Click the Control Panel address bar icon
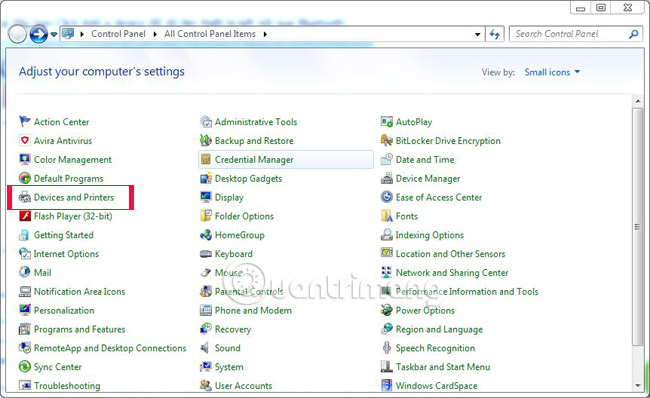The height and width of the screenshot is (398, 650). pyautogui.click(x=68, y=34)
